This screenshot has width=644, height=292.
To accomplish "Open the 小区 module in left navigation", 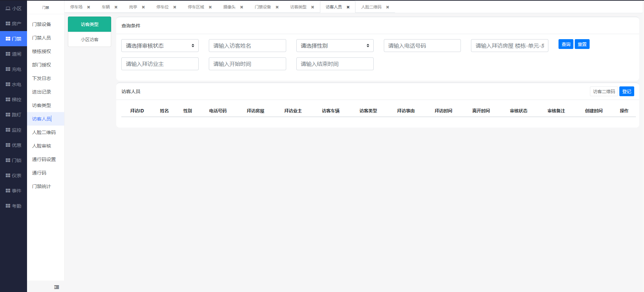I will tap(14, 8).
